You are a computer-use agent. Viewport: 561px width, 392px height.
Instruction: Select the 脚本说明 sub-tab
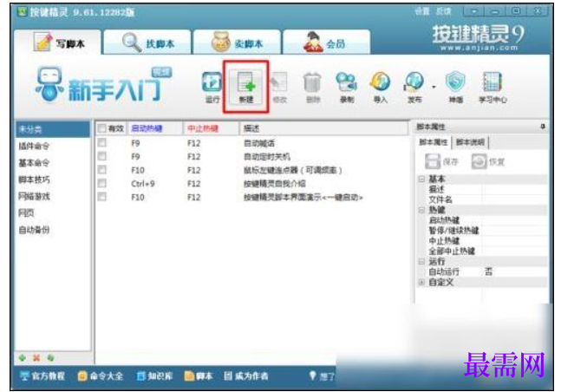tap(470, 142)
